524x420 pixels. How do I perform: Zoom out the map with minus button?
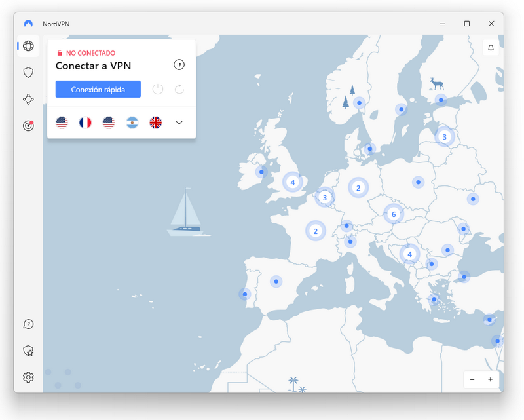click(472, 379)
